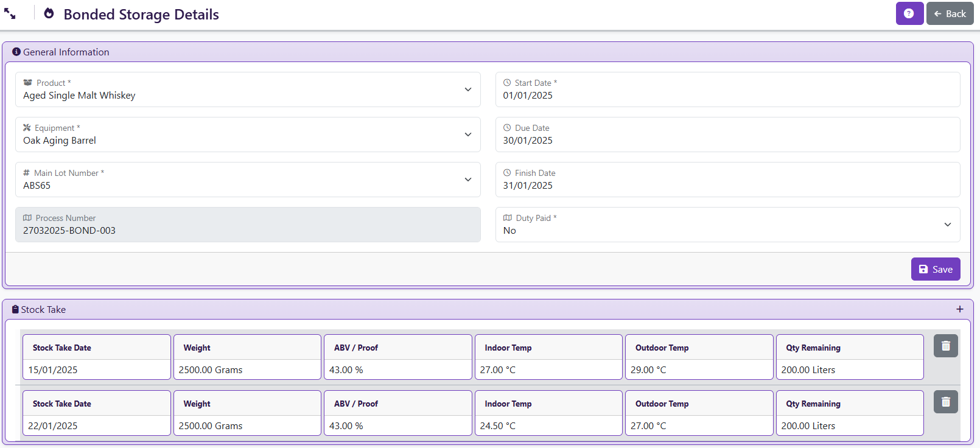Edit the first row's Indoor Temp value
980x448 pixels.
coord(548,370)
